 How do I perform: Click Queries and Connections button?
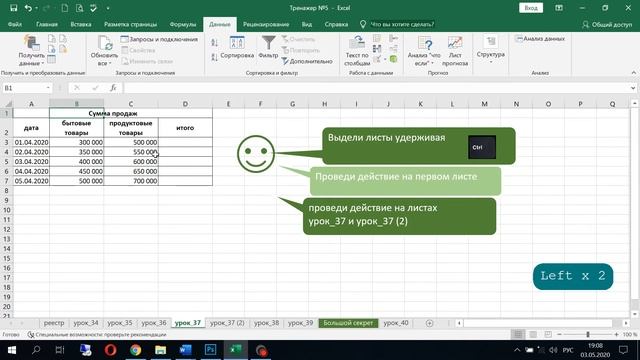(x=159, y=39)
